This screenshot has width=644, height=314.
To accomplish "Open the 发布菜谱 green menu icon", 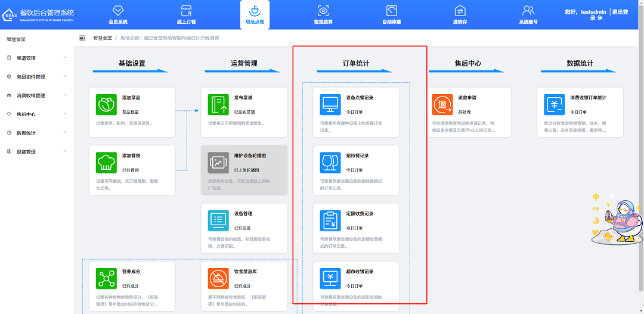I will coord(218,104).
